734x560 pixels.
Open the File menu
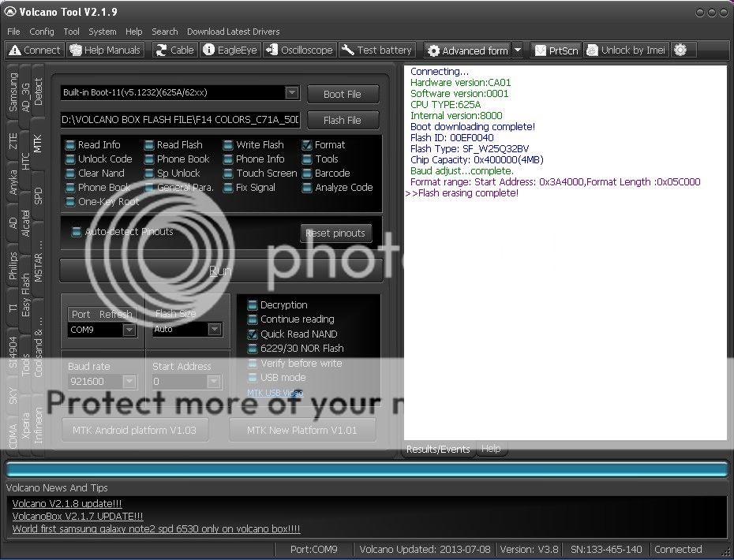13,32
